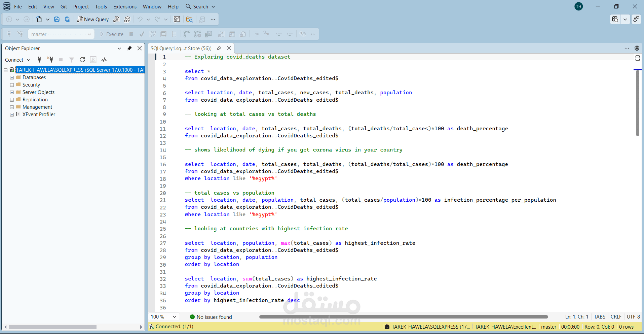The height and width of the screenshot is (334, 644).
Task: Open the editor settings gear icon
Action: click(637, 48)
